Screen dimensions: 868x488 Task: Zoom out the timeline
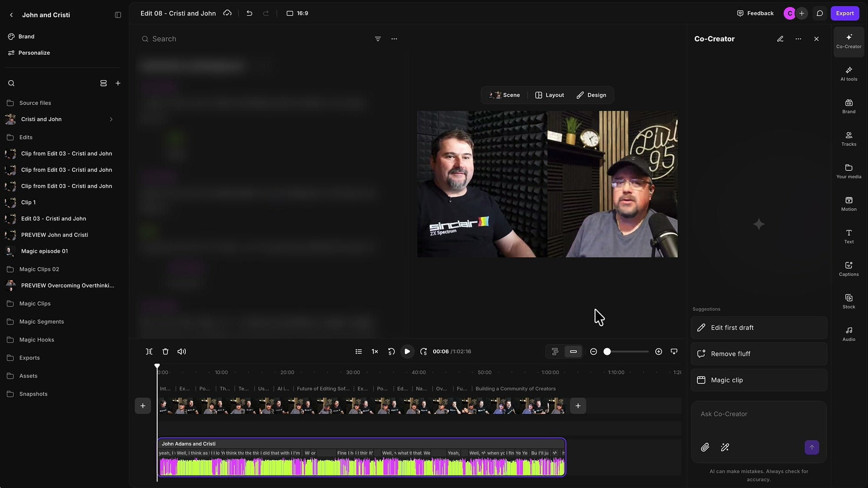(x=593, y=352)
